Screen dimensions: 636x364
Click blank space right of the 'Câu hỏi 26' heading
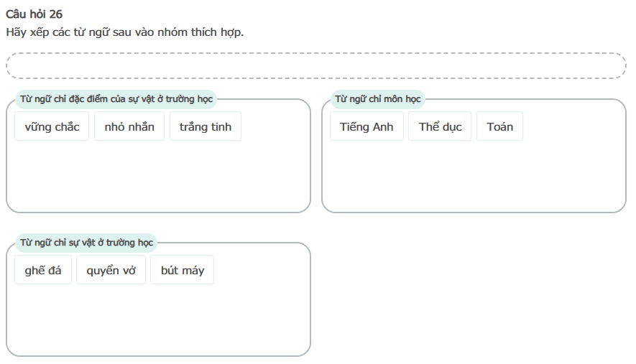click(x=287, y=14)
